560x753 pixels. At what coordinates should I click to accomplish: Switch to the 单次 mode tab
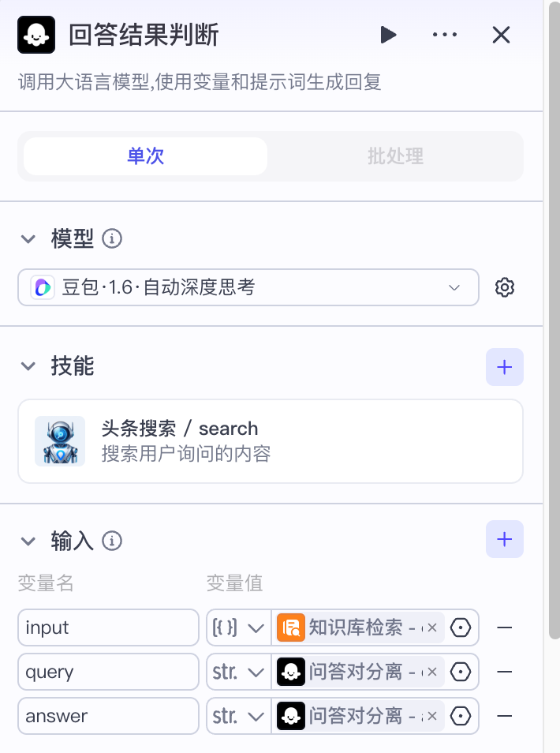coord(146,156)
